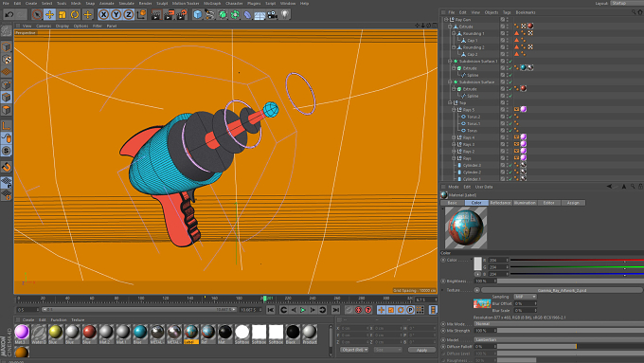Click the Apply button in Coordinates
The image size is (644, 363).
(421, 350)
